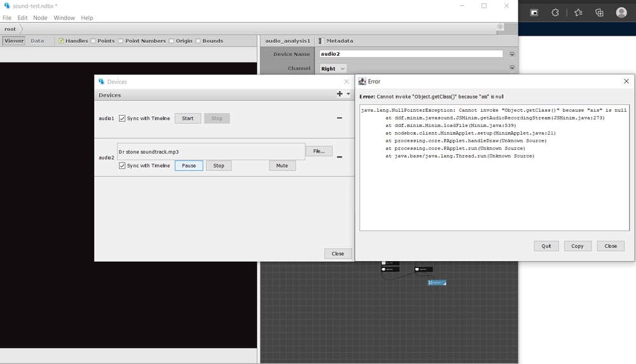Viewport: 636px width, 364px height.
Task: Click the browser extensions puzzle icon
Action: click(x=555, y=13)
